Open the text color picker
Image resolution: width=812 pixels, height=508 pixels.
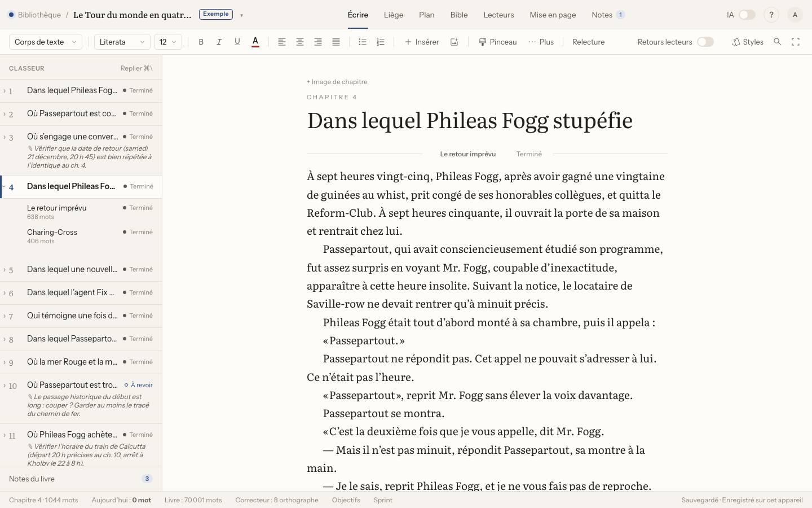click(255, 42)
